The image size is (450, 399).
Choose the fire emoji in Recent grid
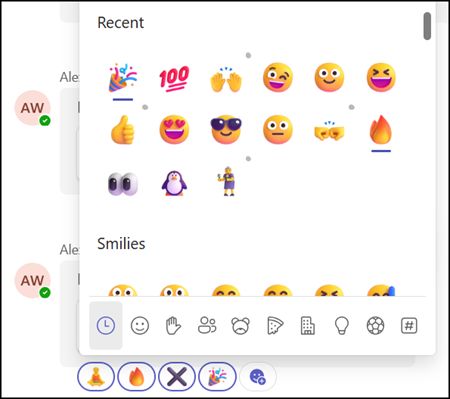point(381,130)
